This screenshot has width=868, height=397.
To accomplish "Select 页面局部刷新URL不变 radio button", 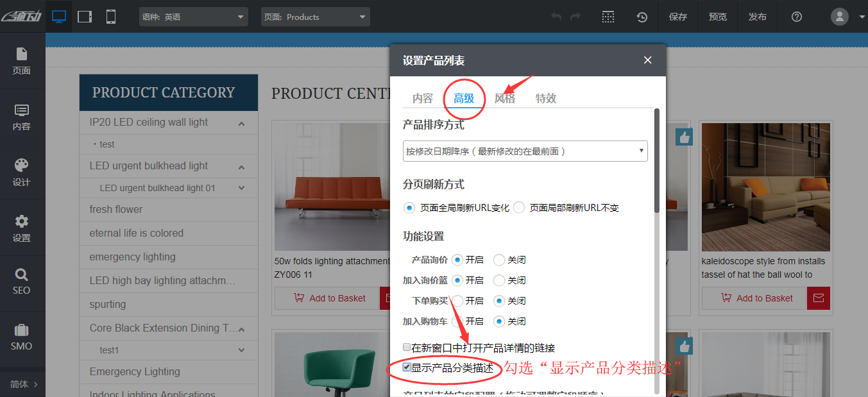I will point(519,208).
